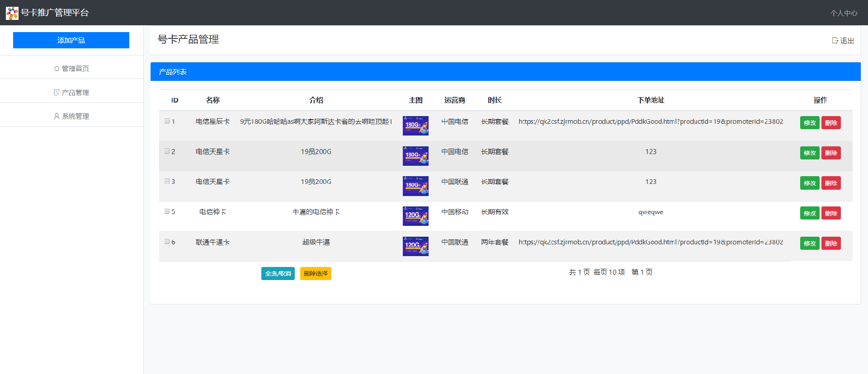Tick the checkbox for product ID 3
Screen dimensions: 868x374
pyautogui.click(x=167, y=181)
